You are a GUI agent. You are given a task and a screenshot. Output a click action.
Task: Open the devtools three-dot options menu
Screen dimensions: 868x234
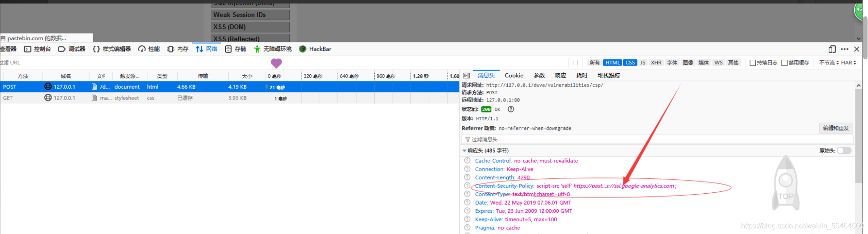point(844,49)
